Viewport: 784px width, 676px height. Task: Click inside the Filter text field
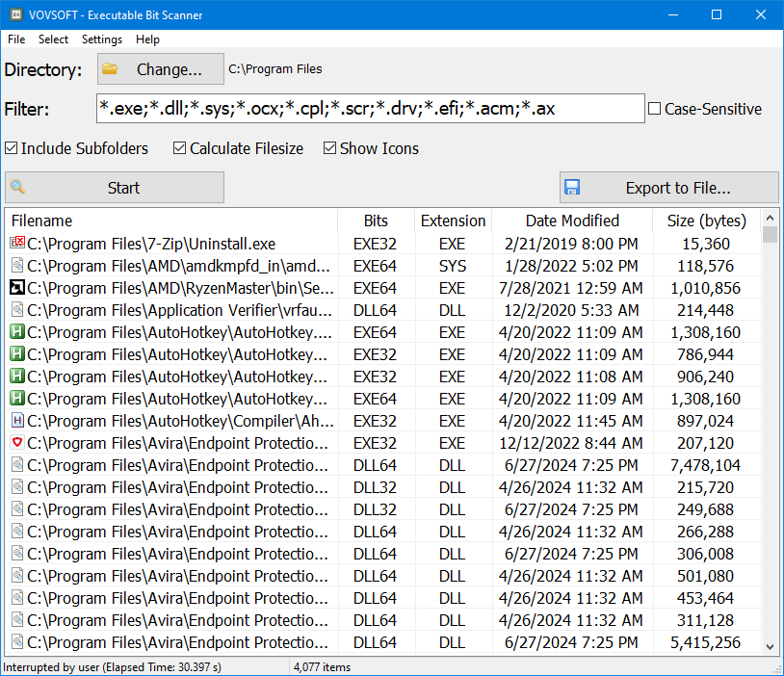371,108
